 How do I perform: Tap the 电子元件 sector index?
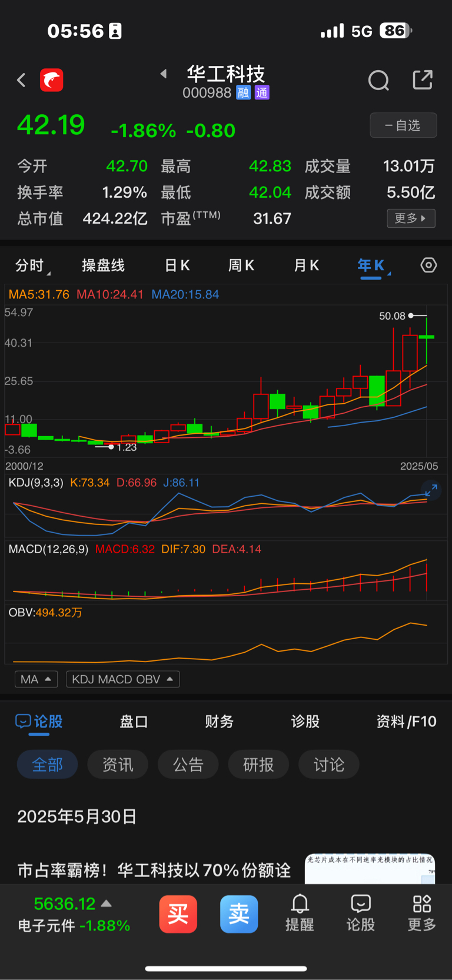pyautogui.click(x=74, y=925)
